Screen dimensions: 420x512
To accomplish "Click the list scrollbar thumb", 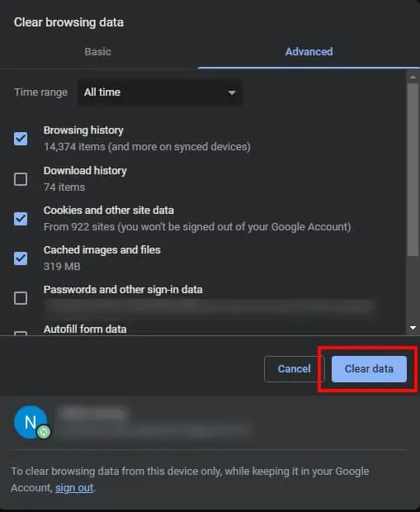I will (x=413, y=170).
